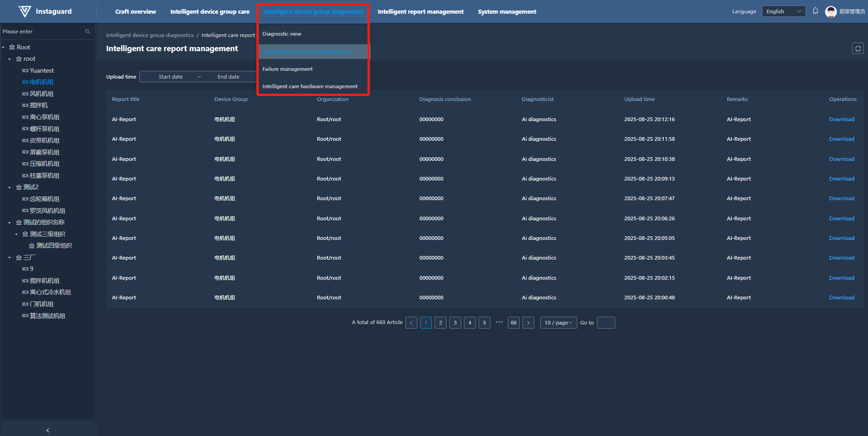Click the Instaguard logo icon
The height and width of the screenshot is (436, 868).
25,11
